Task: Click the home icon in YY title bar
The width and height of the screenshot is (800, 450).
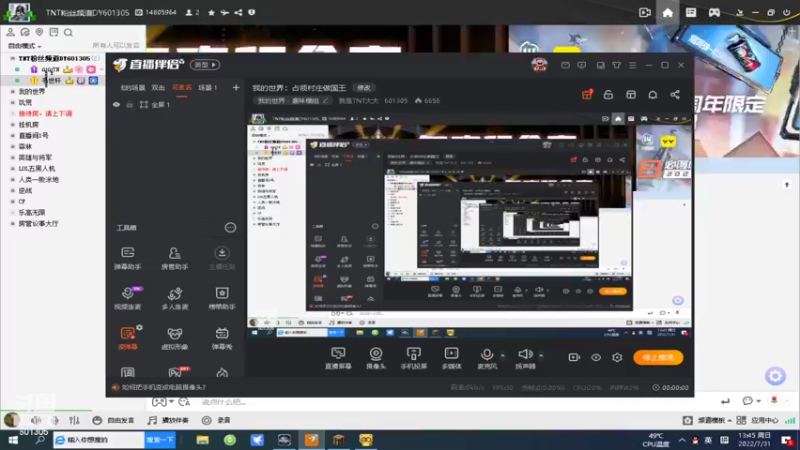Action: [x=667, y=13]
